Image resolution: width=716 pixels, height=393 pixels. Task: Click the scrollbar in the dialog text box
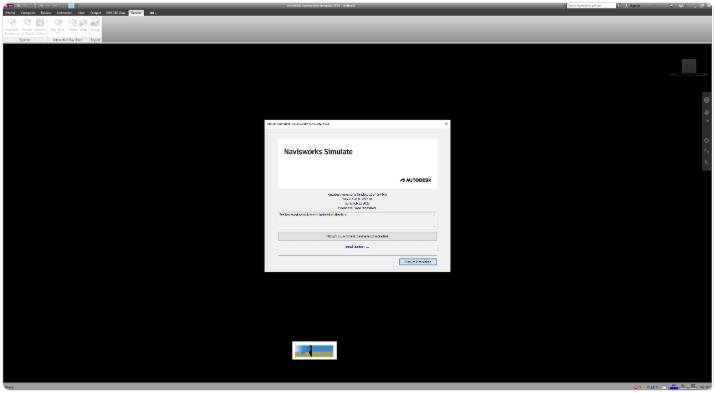point(434,219)
